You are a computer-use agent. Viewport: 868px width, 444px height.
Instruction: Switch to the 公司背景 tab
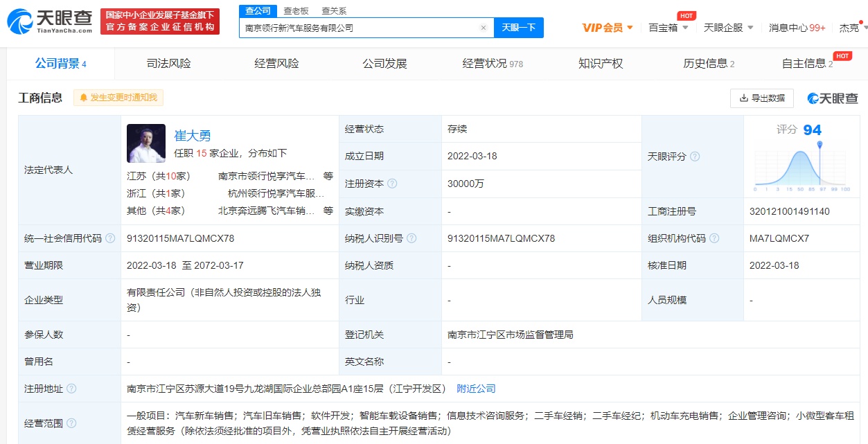point(61,64)
